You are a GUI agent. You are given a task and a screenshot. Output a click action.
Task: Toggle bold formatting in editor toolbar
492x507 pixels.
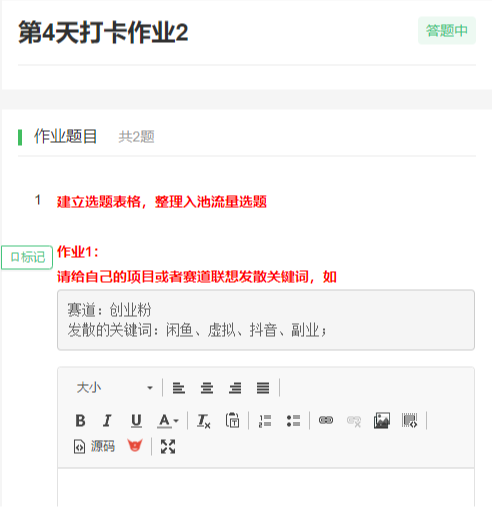coord(80,421)
